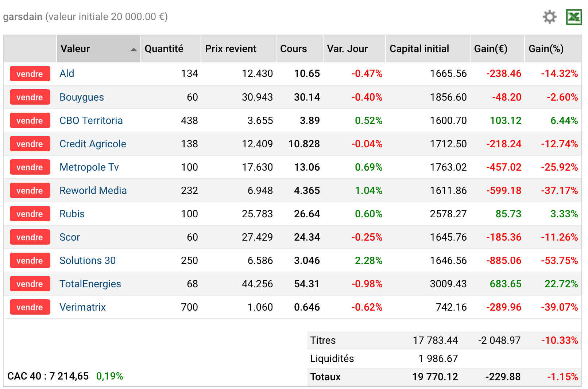Open the Solutions 30 link

[88, 260]
